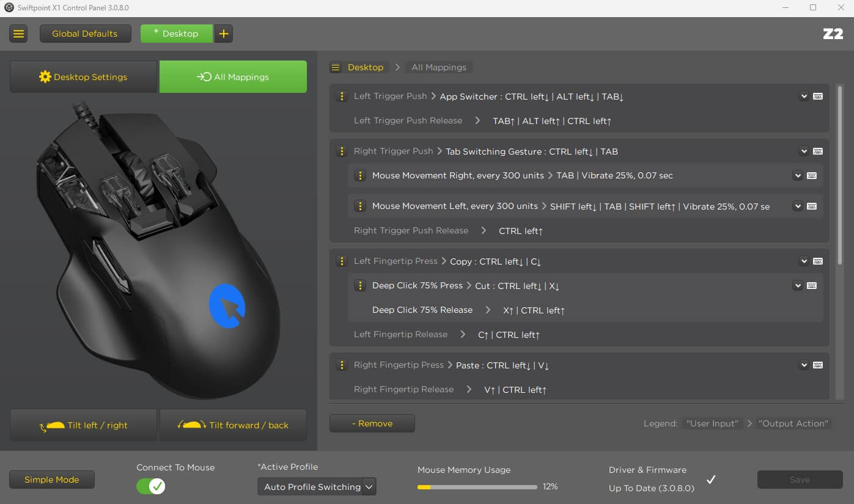Open options dots for Right Fingertip Press mapping
This screenshot has width=854, height=504.
coord(342,365)
